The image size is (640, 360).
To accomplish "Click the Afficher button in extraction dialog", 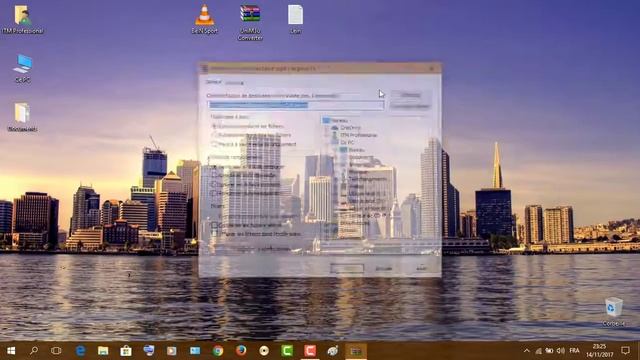I will pyautogui.click(x=410, y=95).
